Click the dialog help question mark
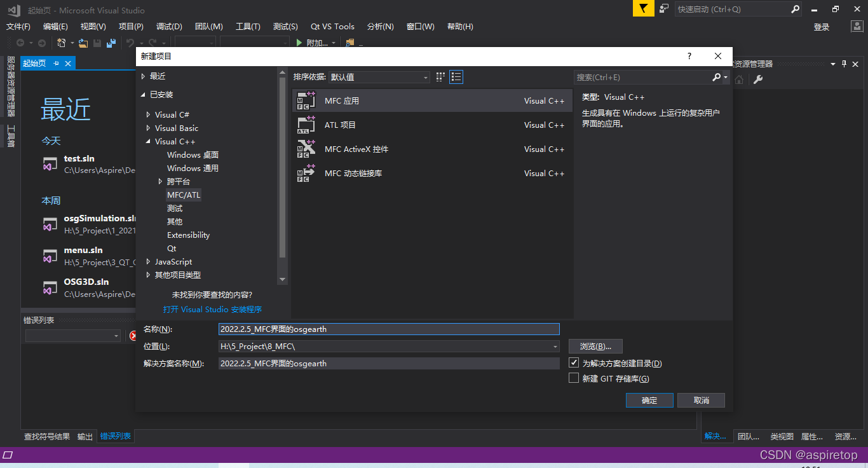Image resolution: width=868 pixels, height=468 pixels. tap(689, 56)
